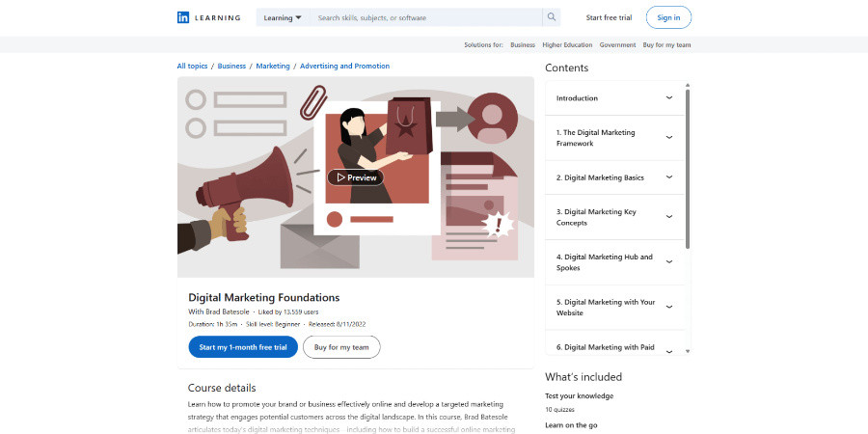Open the LinkedIn Learning logo home link

tap(208, 17)
